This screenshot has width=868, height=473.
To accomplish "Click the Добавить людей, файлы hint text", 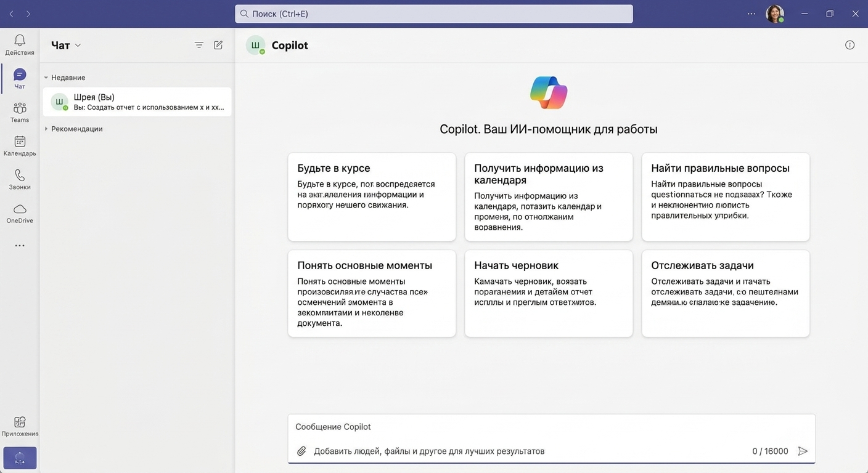I will click(x=429, y=451).
